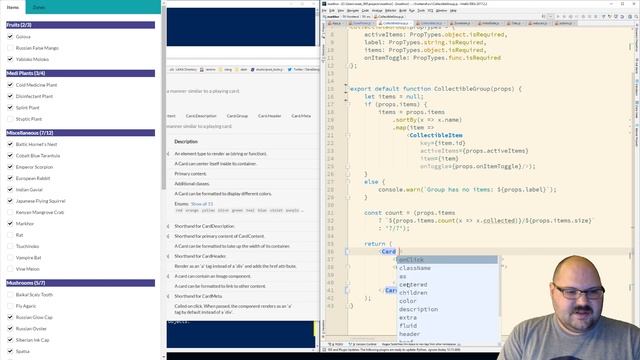Uncheck the Markhor checkbox
Viewport: 640px width, 360px height.
pyautogui.click(x=10, y=224)
